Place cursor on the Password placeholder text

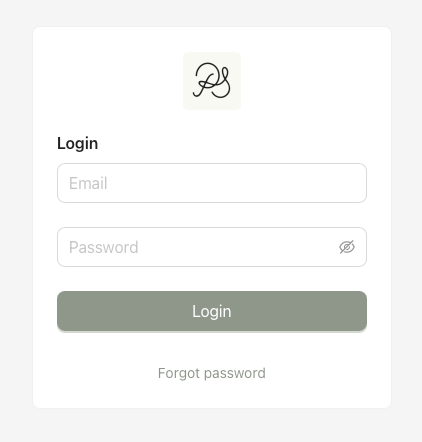pos(104,247)
